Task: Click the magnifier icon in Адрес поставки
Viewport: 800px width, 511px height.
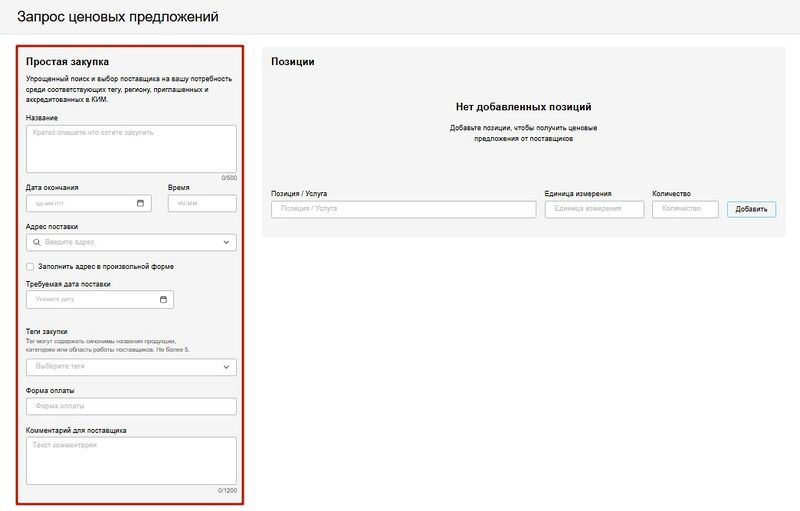Action: 37,242
